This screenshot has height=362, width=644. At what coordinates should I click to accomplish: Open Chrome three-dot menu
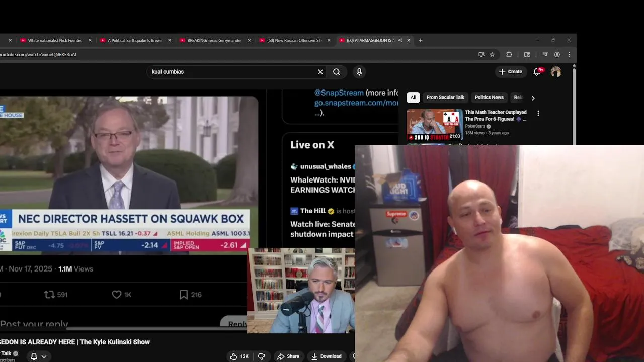[569, 54]
